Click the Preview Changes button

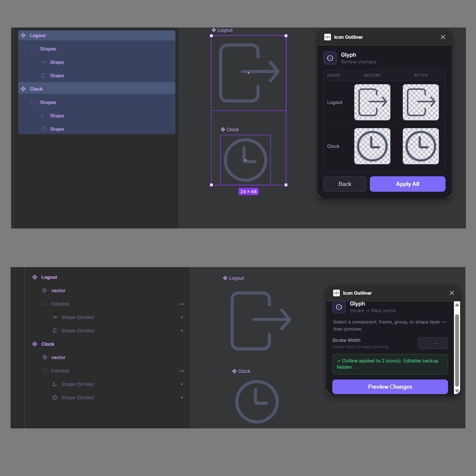390,387
